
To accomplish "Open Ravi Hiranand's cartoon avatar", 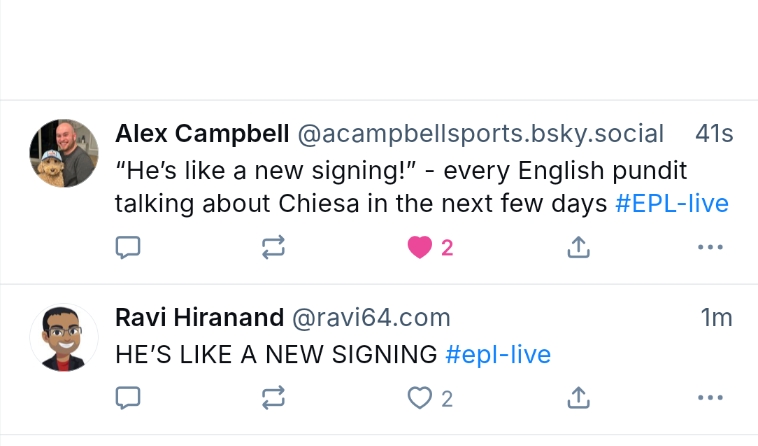I will pos(65,337).
